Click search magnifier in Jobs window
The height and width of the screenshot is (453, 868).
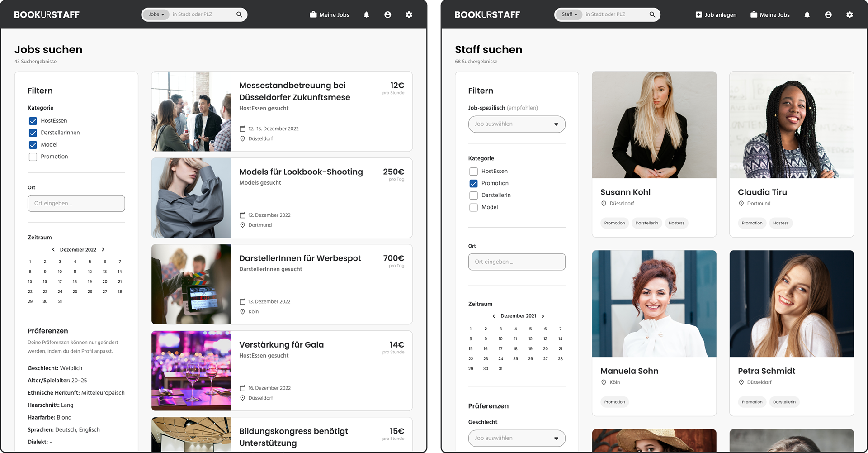pos(239,14)
